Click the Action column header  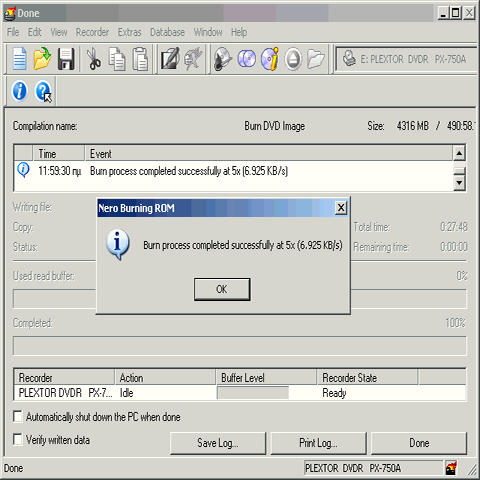[x=165, y=378]
